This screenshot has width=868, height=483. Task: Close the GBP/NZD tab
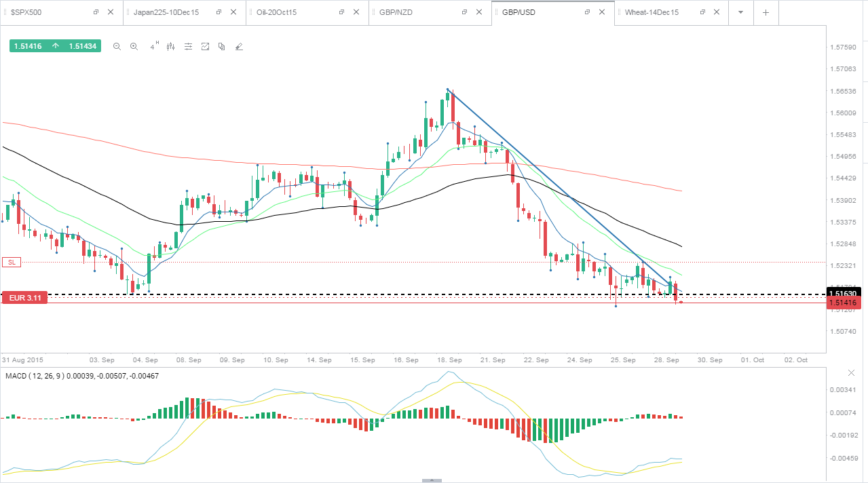[479, 12]
